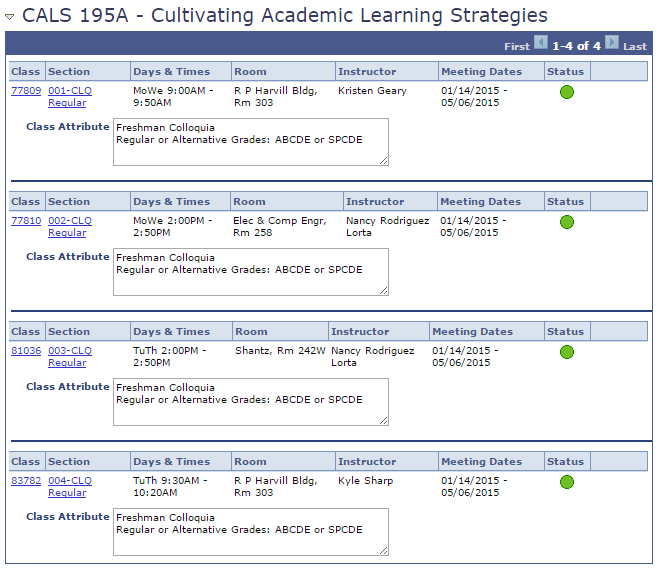Click the green status circle for section 002-CLQ
Image resolution: width=672 pixels, height=581 pixels.
[567, 222]
